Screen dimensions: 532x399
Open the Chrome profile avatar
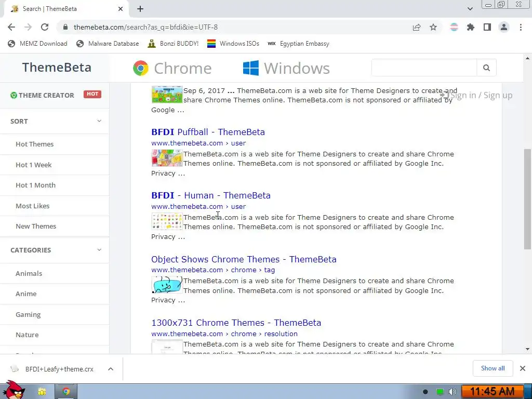[x=504, y=27]
